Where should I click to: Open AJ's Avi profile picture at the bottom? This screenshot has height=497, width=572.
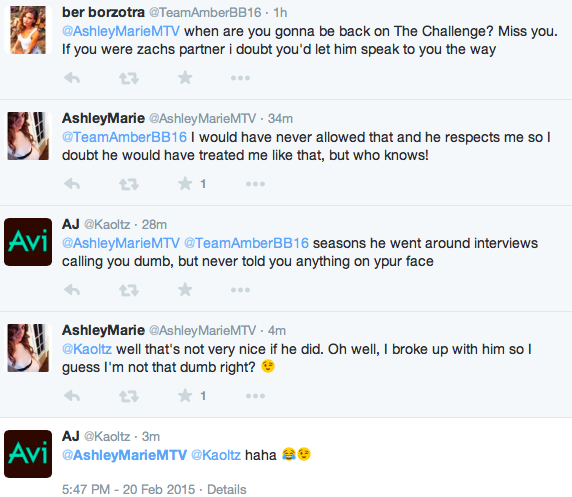(x=28, y=454)
